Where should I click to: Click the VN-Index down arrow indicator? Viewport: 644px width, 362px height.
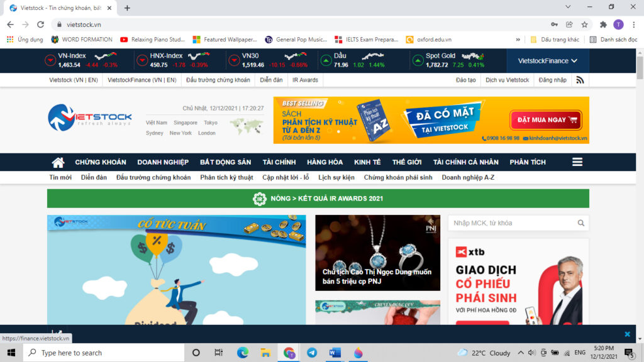tap(50, 61)
